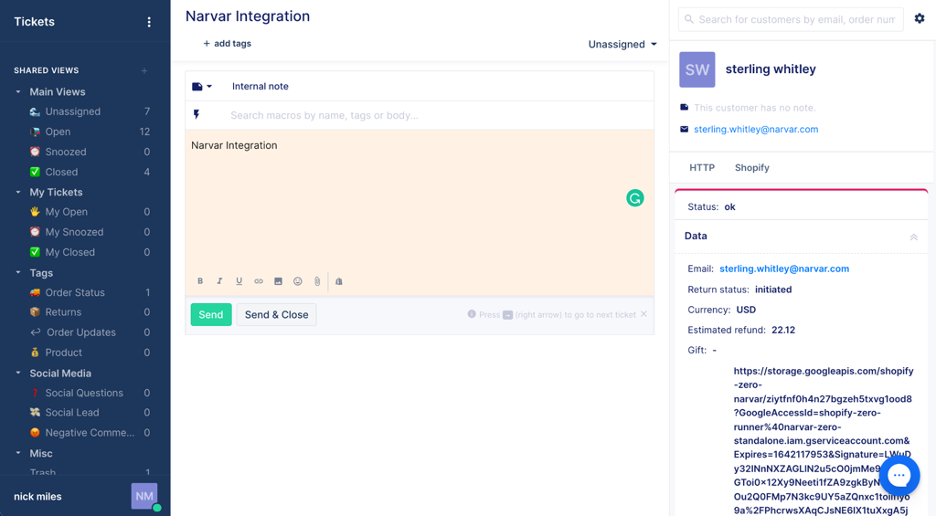
Task: Underline the selected note text
Action: point(239,281)
